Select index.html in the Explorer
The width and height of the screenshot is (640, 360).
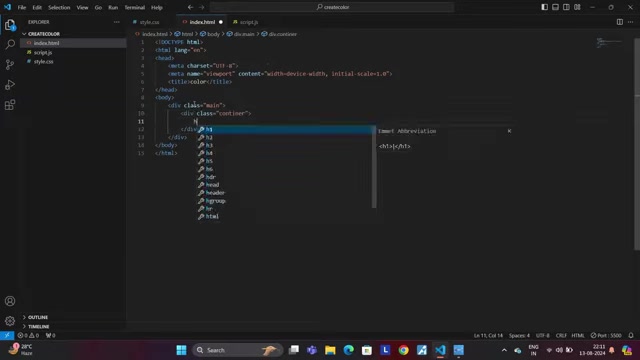(73, 43)
